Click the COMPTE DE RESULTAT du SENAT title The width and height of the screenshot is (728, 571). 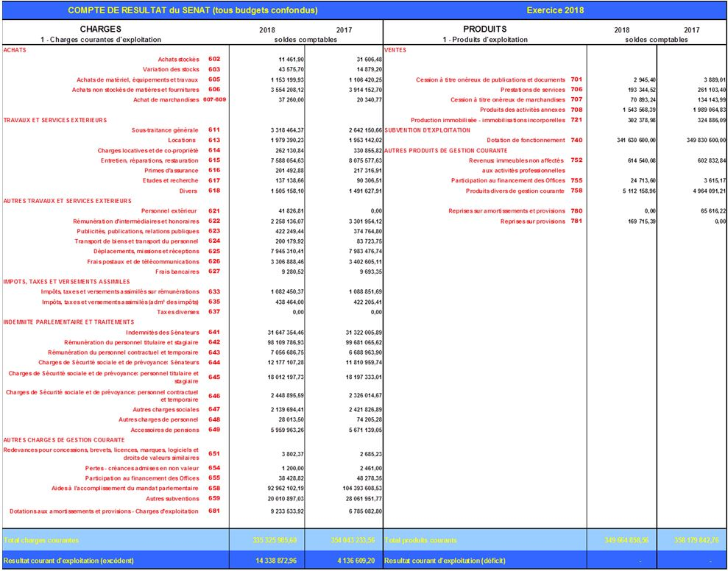coord(192,10)
